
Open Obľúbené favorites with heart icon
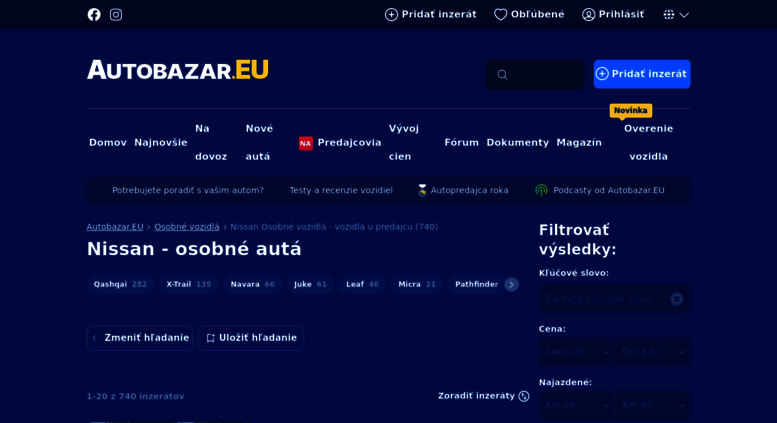point(529,14)
